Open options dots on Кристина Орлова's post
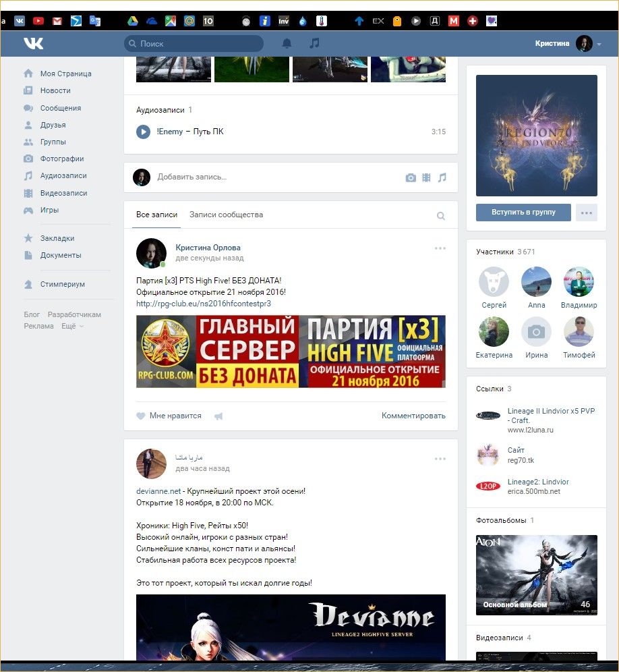This screenshot has width=619, height=672. pos(440,248)
